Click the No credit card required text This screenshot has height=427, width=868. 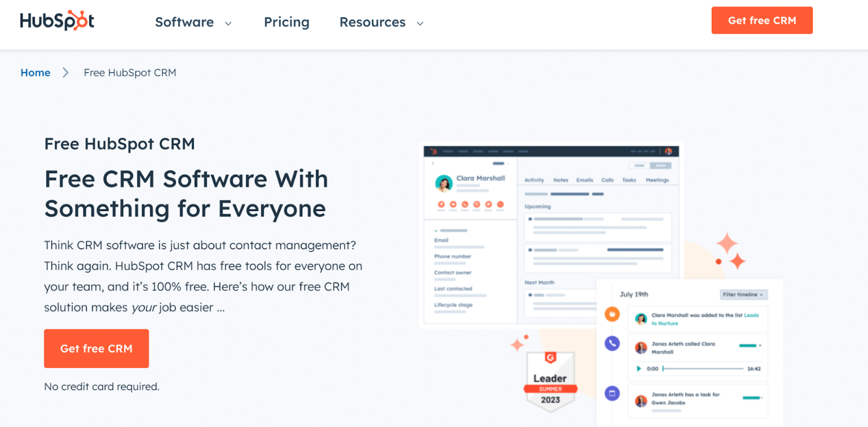(102, 387)
